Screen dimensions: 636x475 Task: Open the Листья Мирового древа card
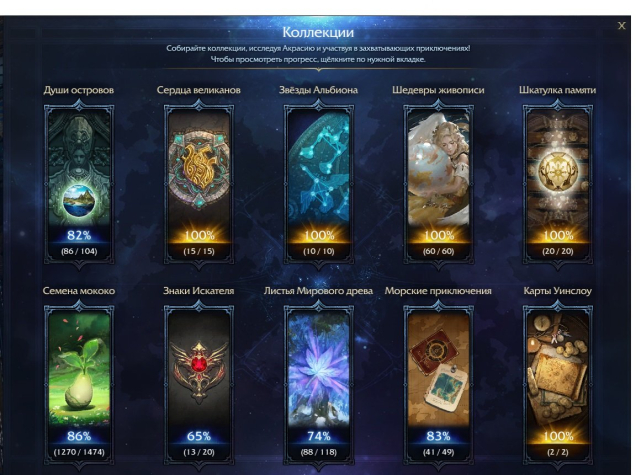318,385
